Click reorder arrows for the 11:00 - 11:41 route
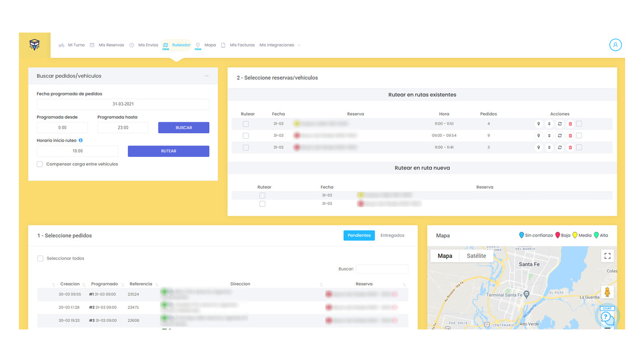The image size is (644, 362). tap(549, 147)
